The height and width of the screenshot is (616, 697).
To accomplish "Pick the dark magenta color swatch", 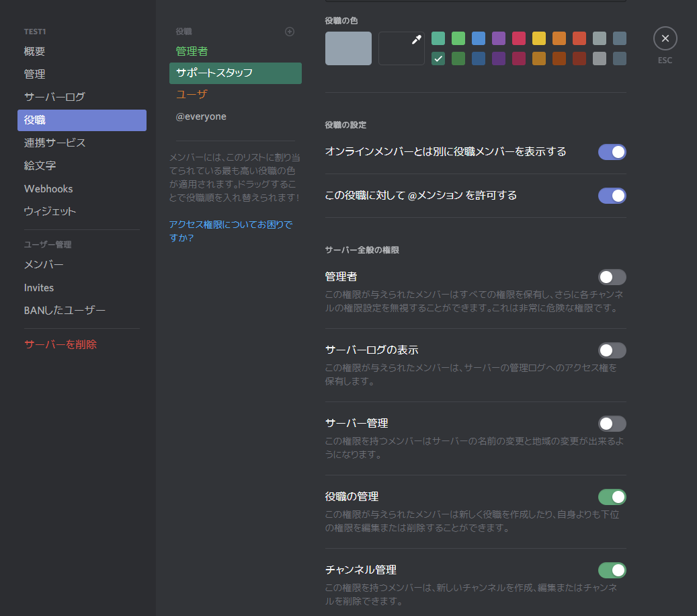I will pos(519,59).
